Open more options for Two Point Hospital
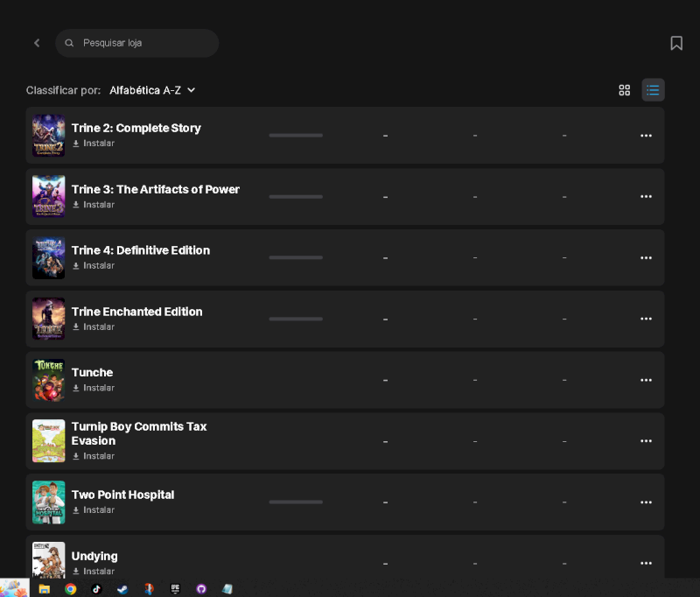Viewport: 700px width, 597px height. pyautogui.click(x=646, y=502)
